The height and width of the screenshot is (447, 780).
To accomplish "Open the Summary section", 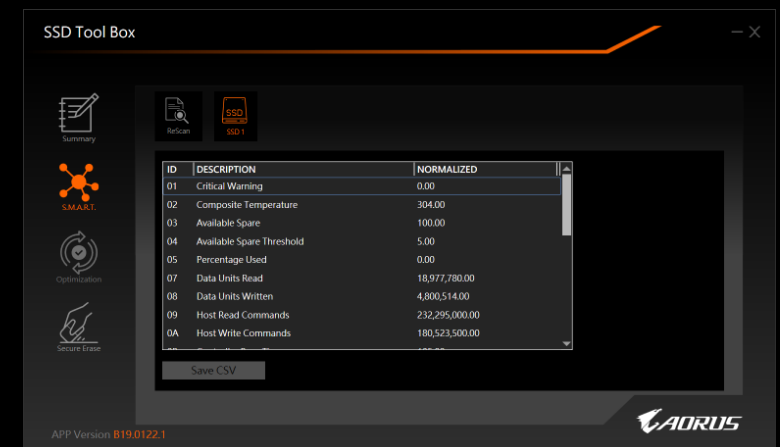I will coord(79,118).
